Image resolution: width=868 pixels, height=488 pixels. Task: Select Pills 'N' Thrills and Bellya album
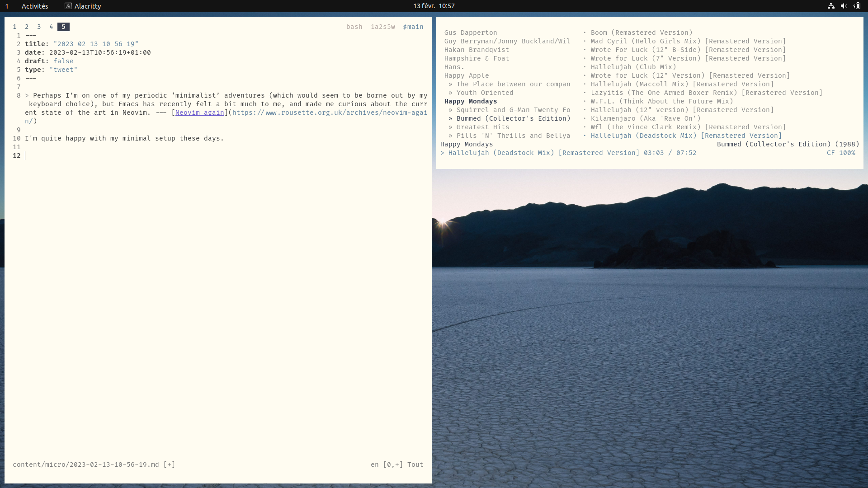tap(513, 136)
